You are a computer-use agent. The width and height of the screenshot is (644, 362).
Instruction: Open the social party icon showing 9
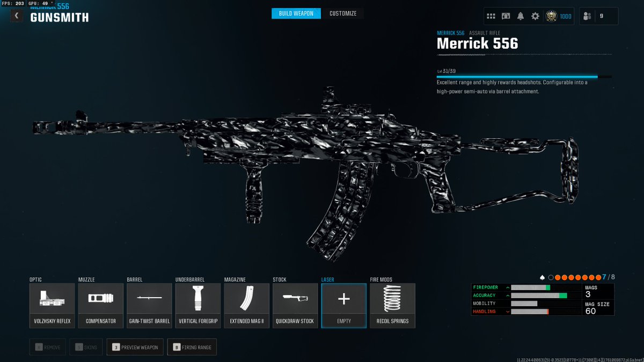tap(598, 16)
